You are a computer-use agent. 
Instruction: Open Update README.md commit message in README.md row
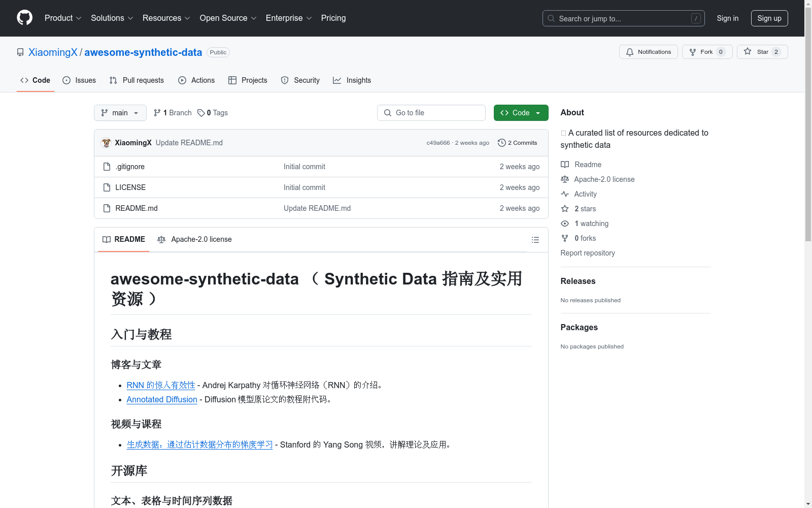pyautogui.click(x=317, y=208)
